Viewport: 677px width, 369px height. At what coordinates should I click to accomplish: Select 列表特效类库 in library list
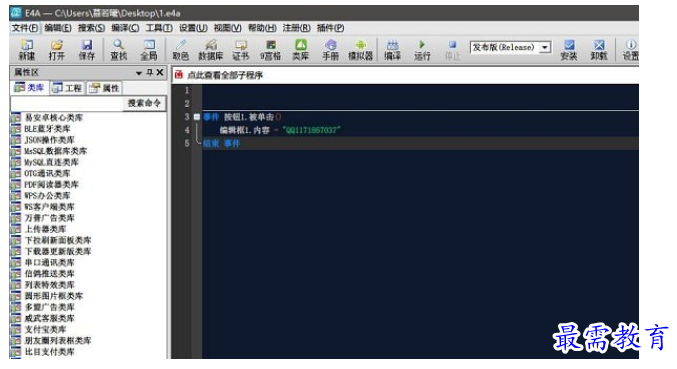coord(49,285)
